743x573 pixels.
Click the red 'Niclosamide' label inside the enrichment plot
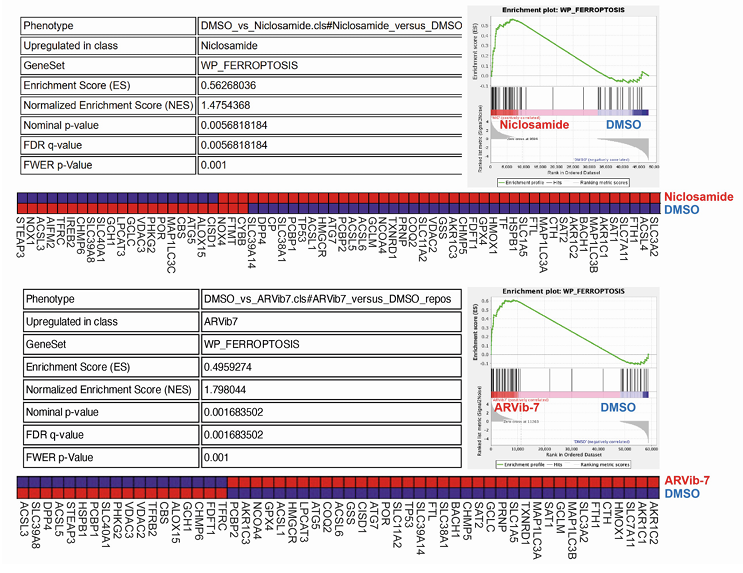pyautogui.click(x=534, y=125)
